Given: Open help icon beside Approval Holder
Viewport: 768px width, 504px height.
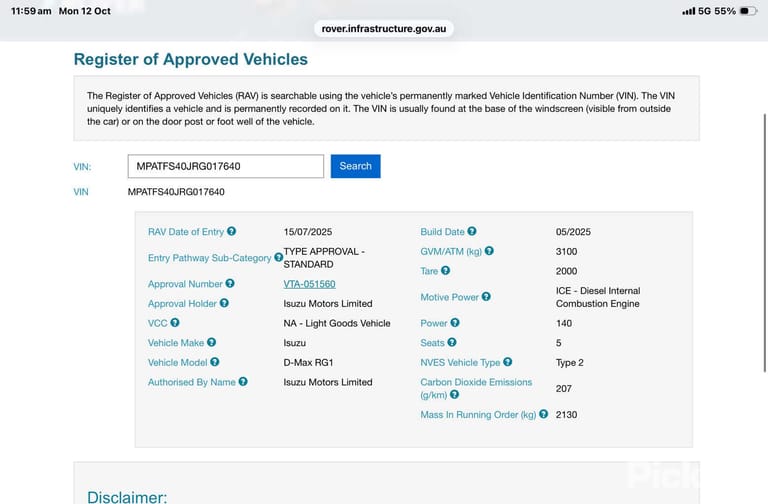Looking at the screenshot, I should click(224, 303).
